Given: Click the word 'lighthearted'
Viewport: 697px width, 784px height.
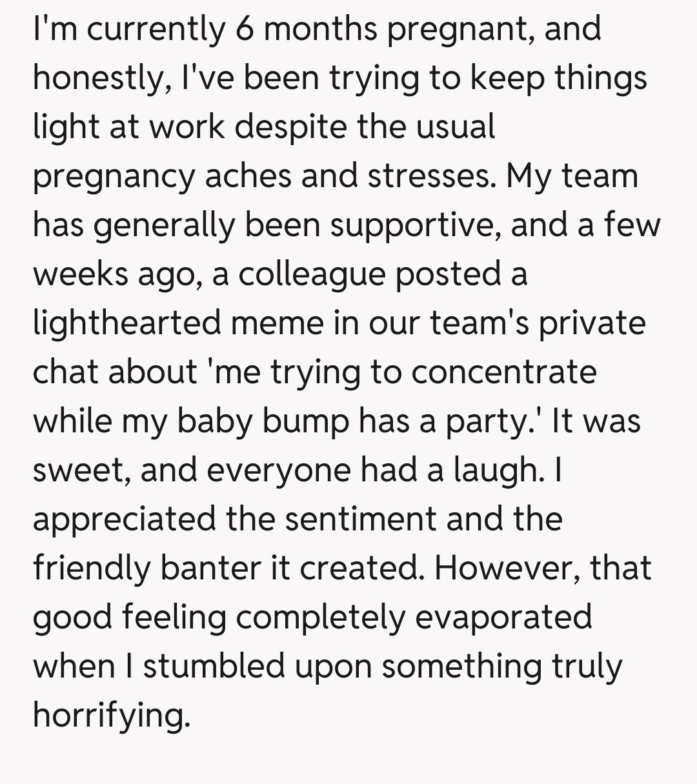Looking at the screenshot, I should coord(127,323).
